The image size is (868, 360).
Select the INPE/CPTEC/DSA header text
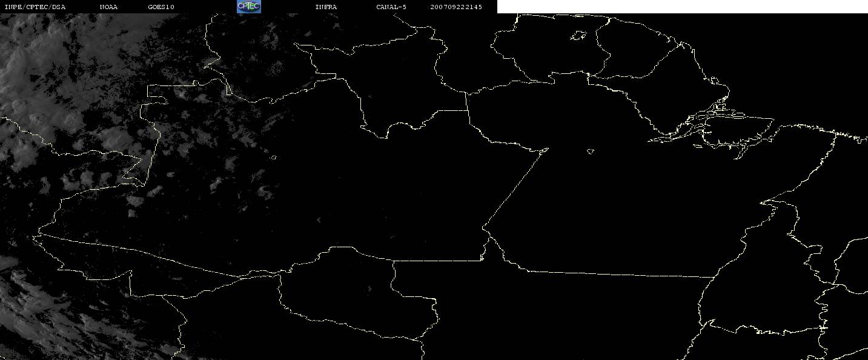pos(35,7)
